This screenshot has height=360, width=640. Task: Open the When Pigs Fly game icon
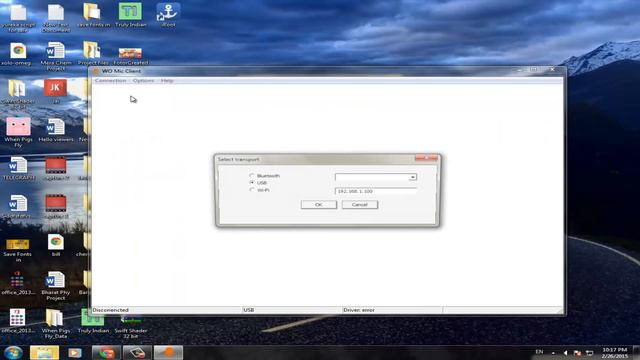coord(18,132)
